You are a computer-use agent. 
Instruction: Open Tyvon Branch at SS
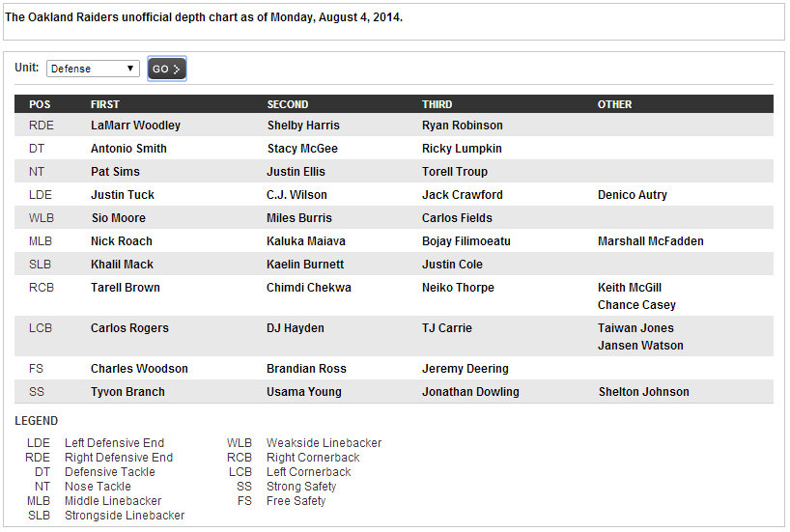(127, 392)
